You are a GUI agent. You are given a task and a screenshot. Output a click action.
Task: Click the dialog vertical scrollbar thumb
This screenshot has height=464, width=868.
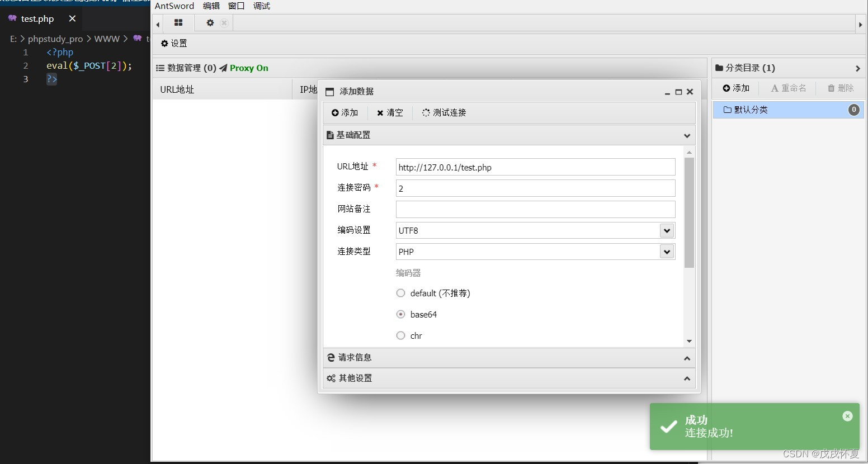click(689, 212)
